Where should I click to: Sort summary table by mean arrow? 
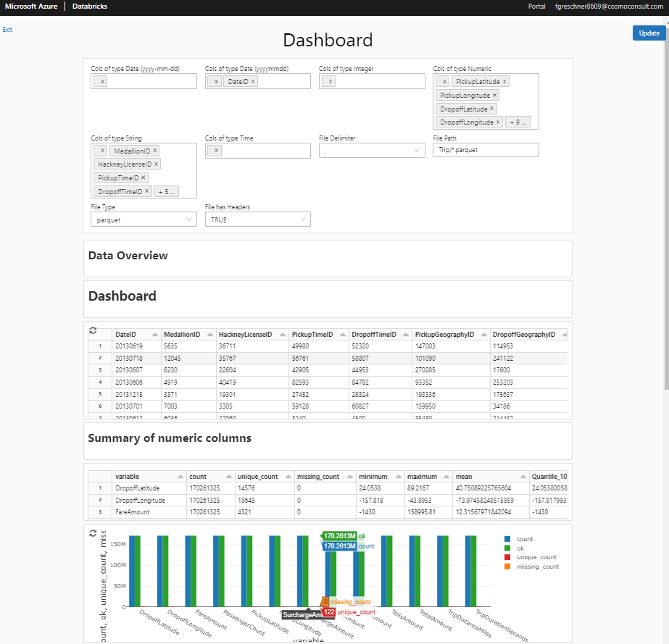[x=523, y=477]
